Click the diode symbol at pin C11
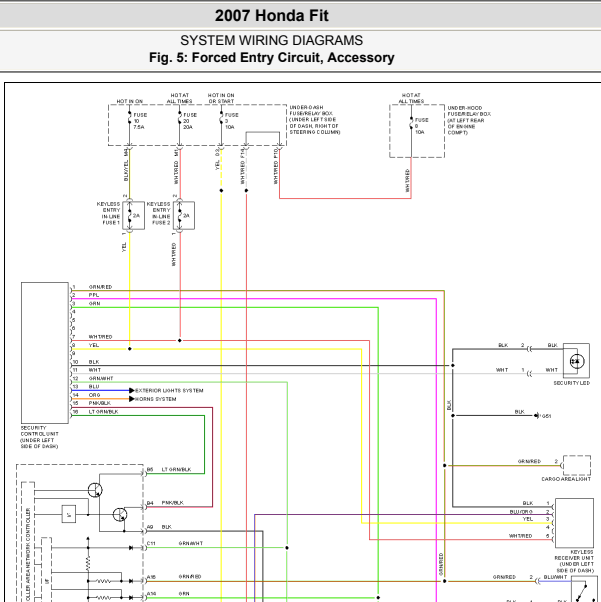 [x=131, y=548]
